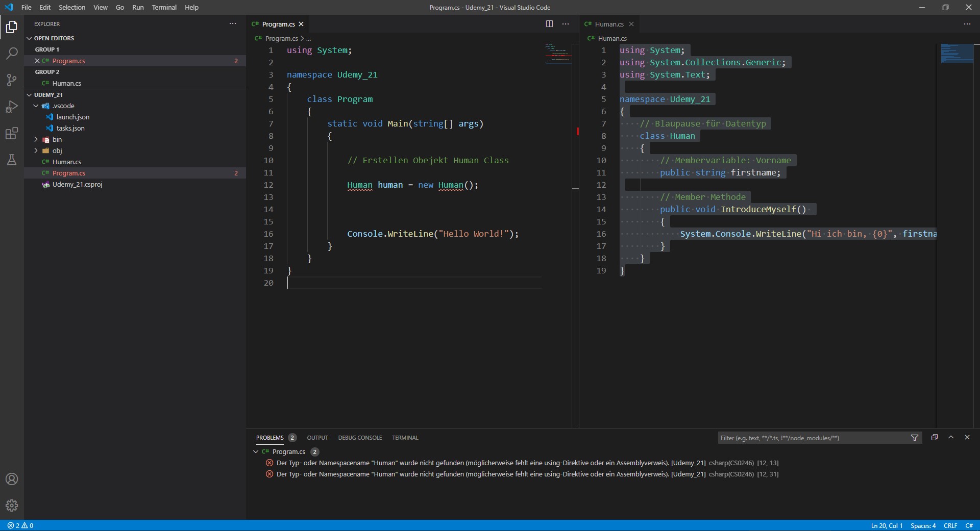This screenshot has width=980, height=531.
Task: Switch to the Debug Console tab
Action: click(x=360, y=438)
